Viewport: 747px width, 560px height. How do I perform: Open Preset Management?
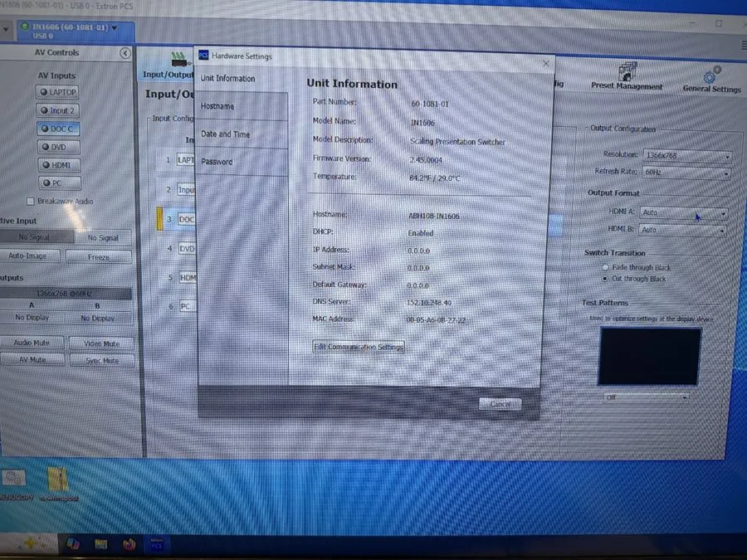(627, 76)
